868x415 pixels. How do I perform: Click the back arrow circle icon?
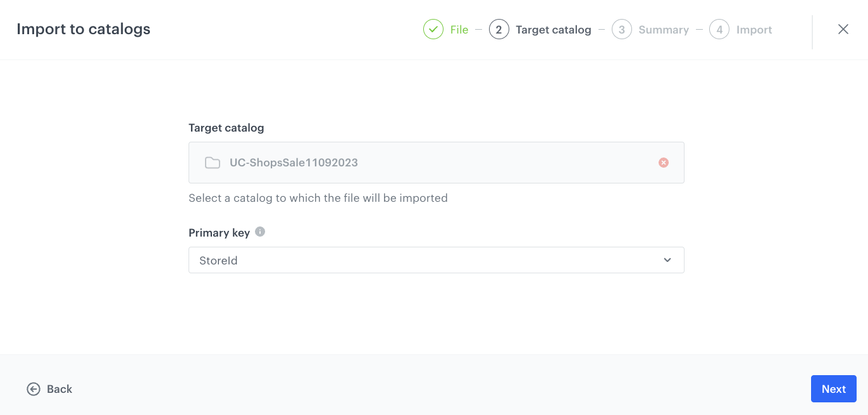tap(32, 389)
